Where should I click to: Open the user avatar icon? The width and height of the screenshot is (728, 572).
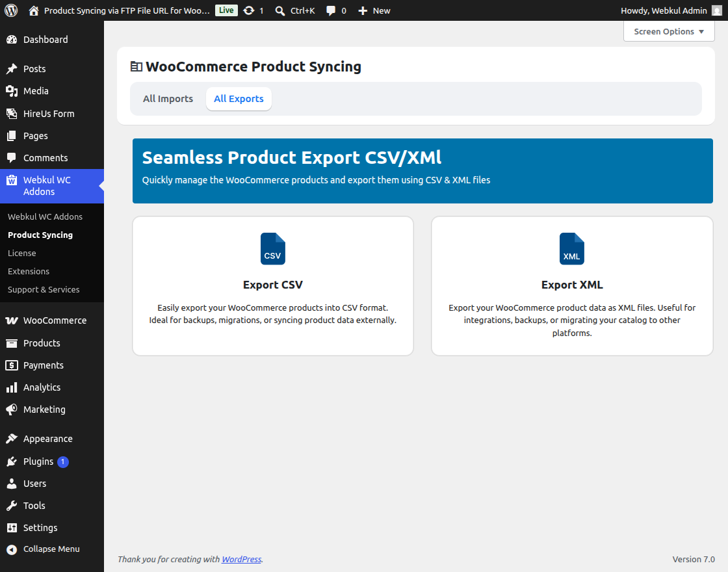(x=717, y=10)
